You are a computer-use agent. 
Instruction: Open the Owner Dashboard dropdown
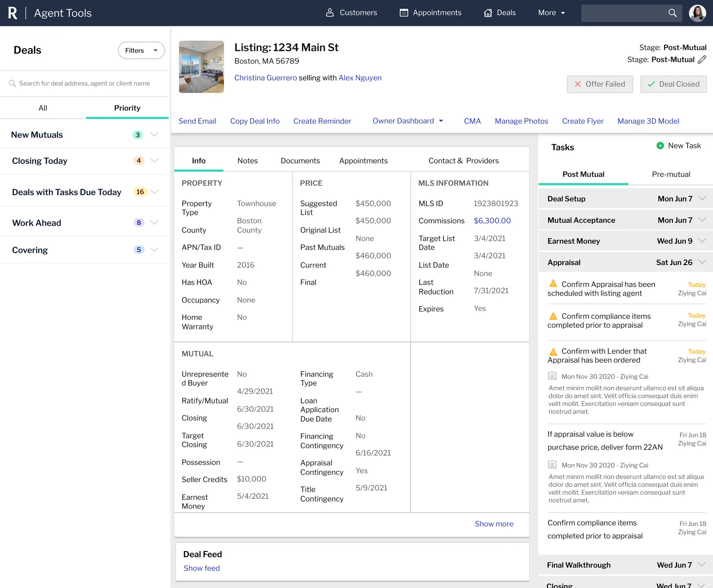coord(408,121)
